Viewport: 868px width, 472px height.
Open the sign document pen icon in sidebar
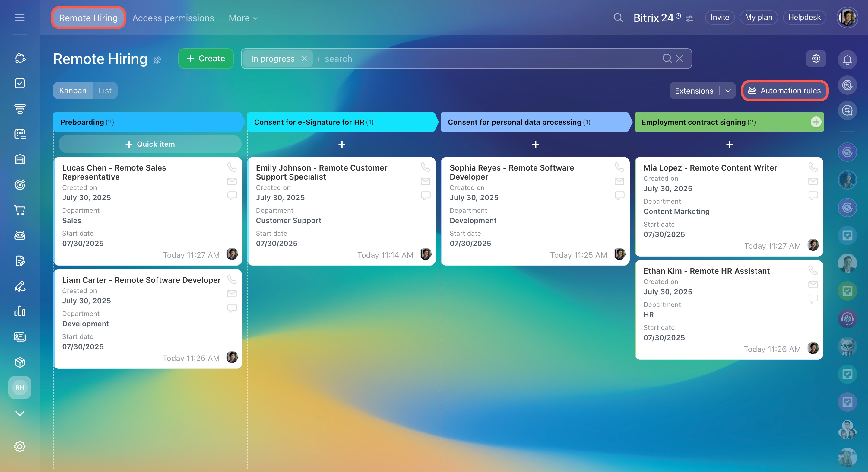(x=20, y=286)
